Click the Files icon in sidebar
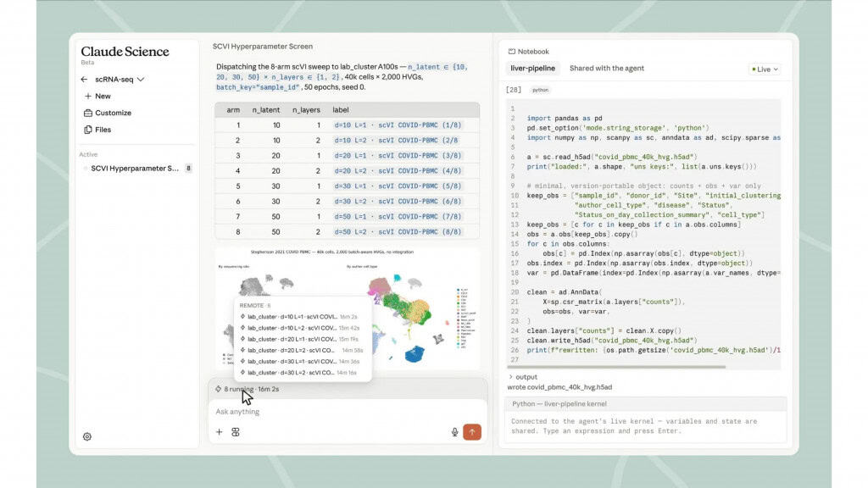This screenshot has height=488, width=868. click(x=88, y=130)
